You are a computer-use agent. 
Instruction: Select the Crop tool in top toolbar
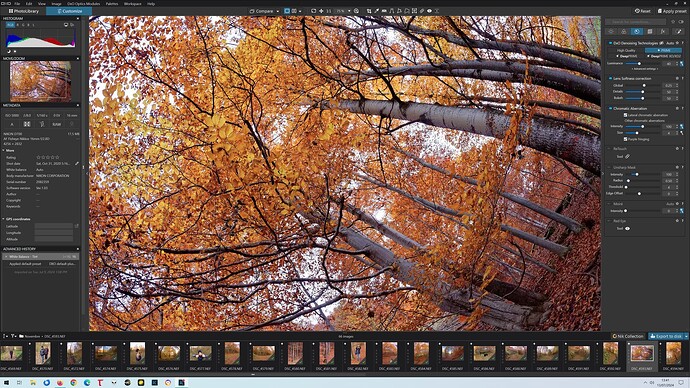click(369, 11)
